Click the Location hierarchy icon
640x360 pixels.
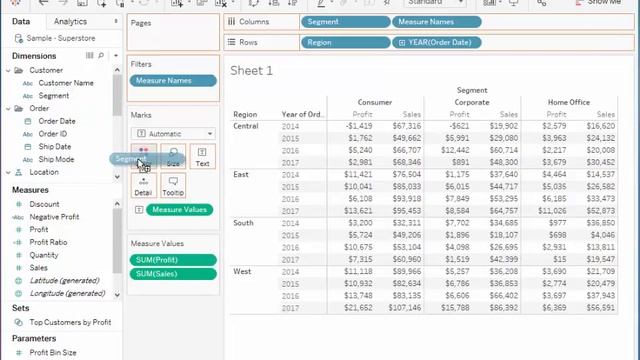click(18, 172)
